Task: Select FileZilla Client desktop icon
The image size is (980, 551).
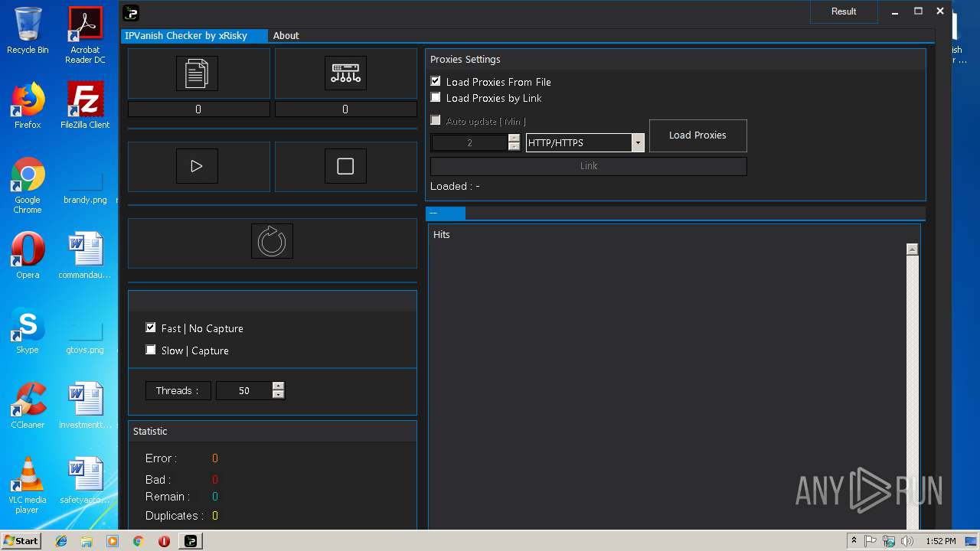Action: (85, 105)
